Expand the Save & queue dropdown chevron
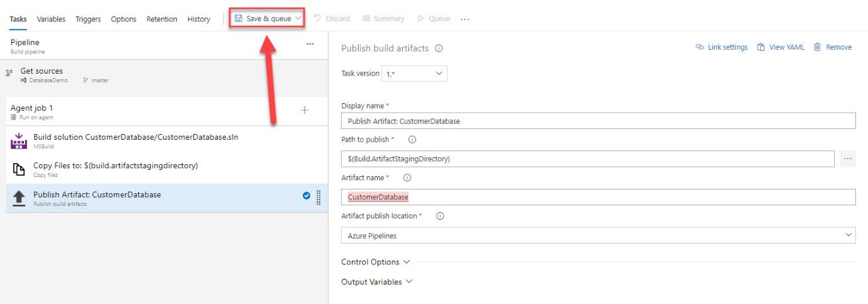 tap(298, 19)
